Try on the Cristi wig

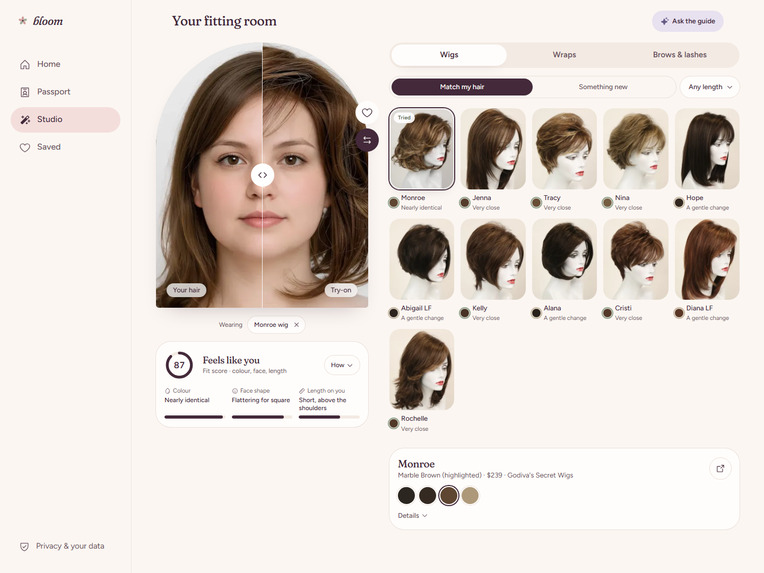coord(635,259)
